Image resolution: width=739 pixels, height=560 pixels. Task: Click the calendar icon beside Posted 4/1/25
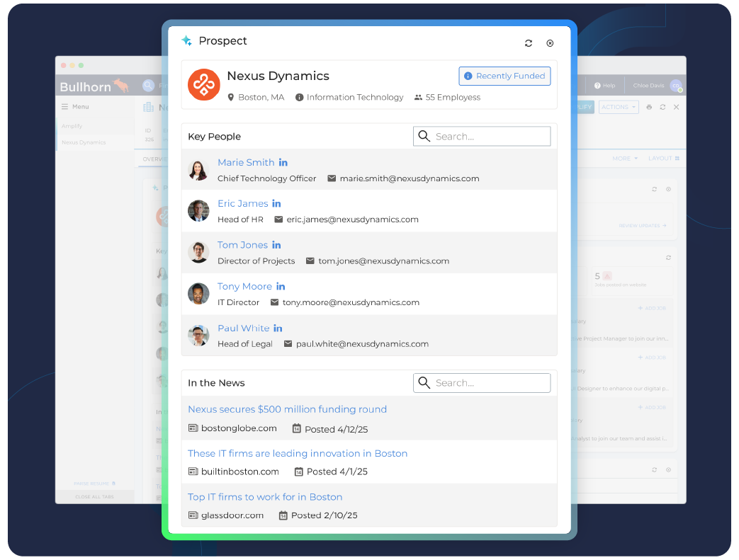[x=298, y=472]
